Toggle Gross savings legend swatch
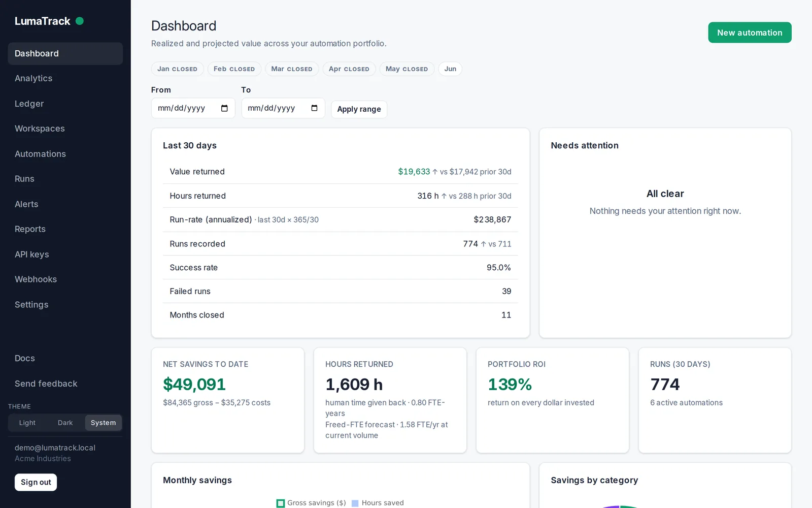 pos(281,503)
